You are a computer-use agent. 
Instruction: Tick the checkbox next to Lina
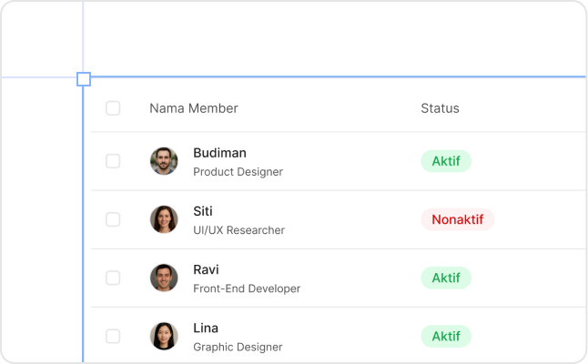[113, 336]
